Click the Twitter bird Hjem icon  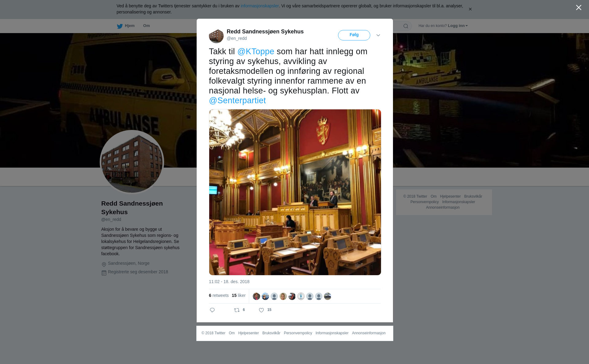tap(120, 26)
